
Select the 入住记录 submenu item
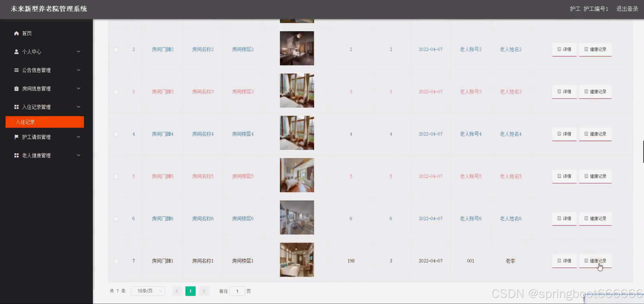click(45, 122)
